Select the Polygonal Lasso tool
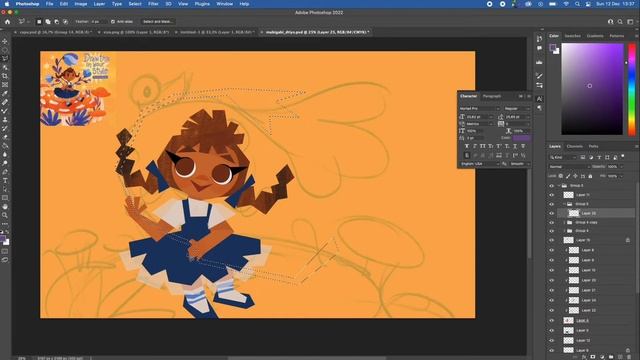Viewport: 640px width, 360px height. tap(5, 58)
